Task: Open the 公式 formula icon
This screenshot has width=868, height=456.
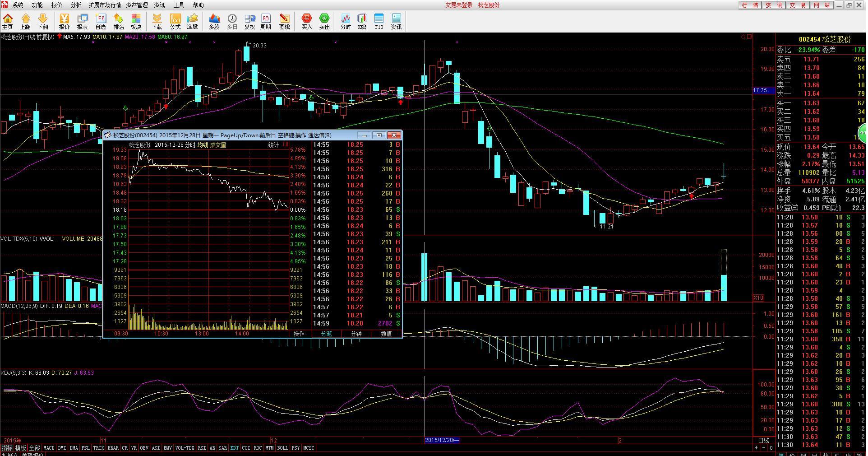Action: [175, 21]
